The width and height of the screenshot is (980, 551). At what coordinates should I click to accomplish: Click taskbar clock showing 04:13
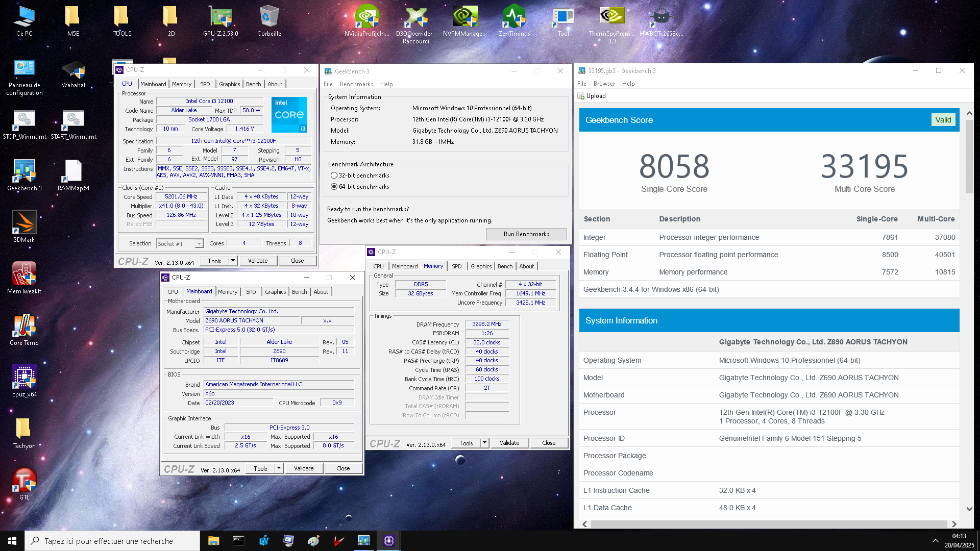959,541
